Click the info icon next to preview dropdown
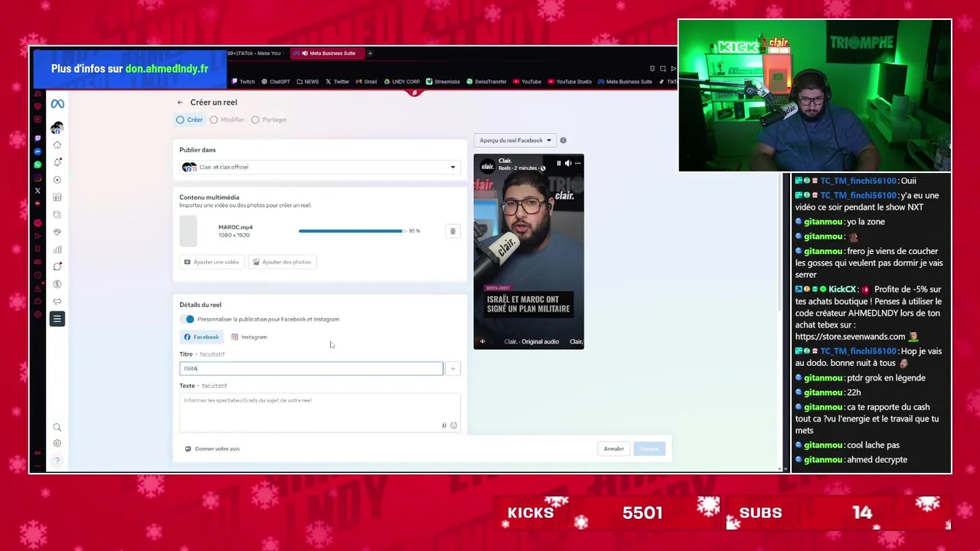Image resolution: width=980 pixels, height=551 pixels. (x=563, y=140)
